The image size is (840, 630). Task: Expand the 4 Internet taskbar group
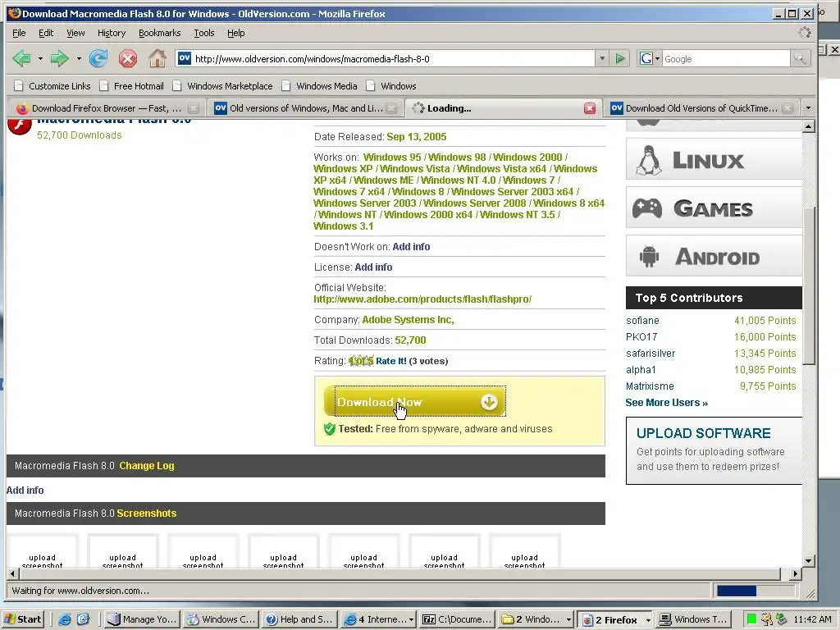[412, 620]
